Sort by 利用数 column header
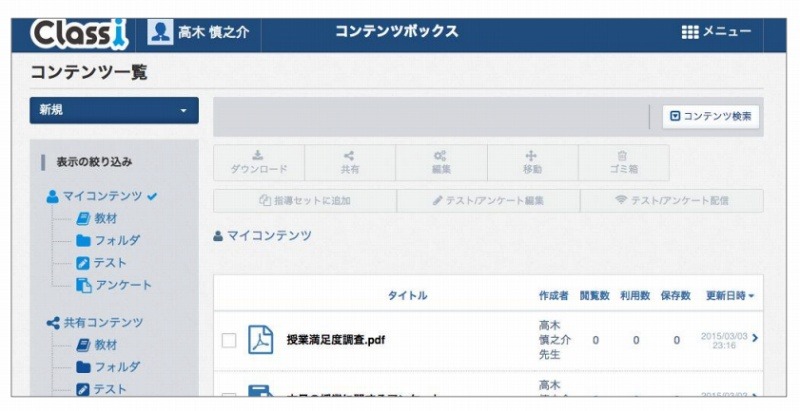This screenshot has height=411, width=800. [x=635, y=296]
